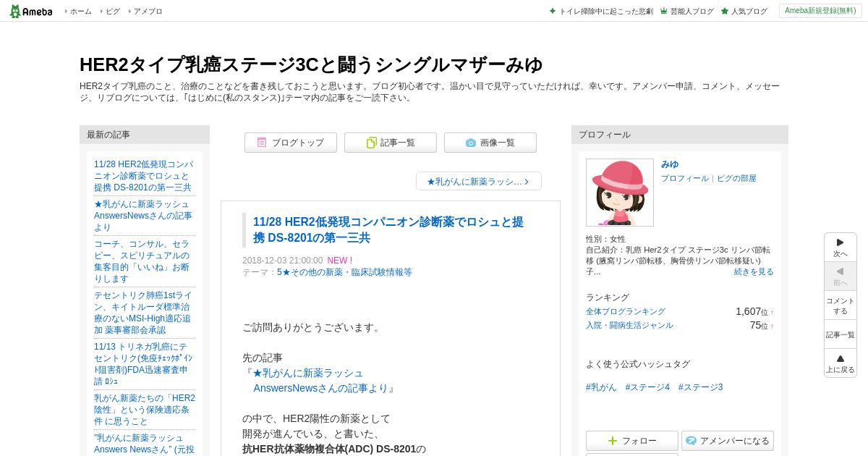Open sidebar entry テセントリク肺癌1stライン
868x456 pixels.
[143, 313]
